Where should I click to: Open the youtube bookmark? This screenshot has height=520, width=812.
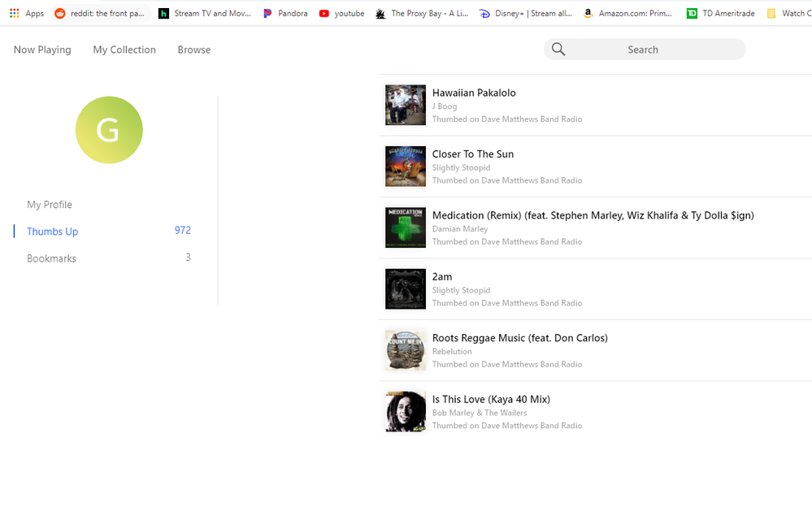341,13
